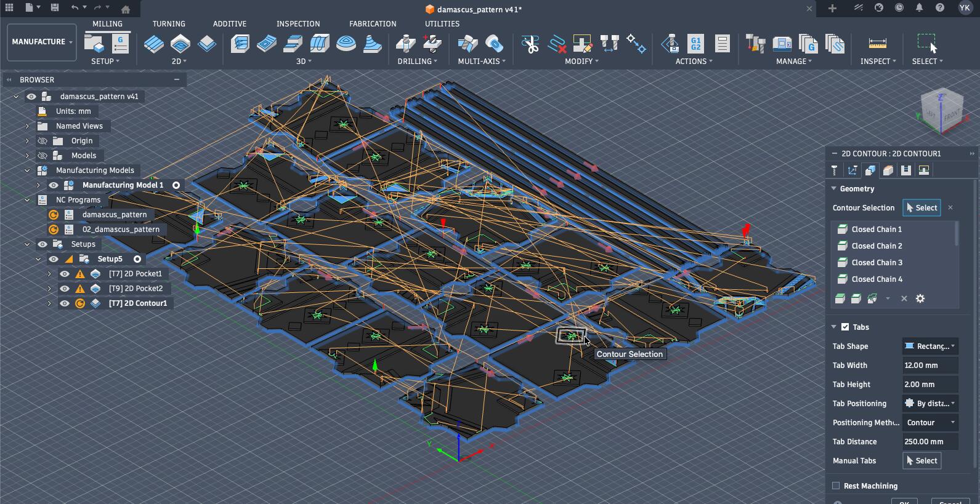This screenshot has width=980, height=504.
Task: Switch to the UTILITIES ribbon tab
Action: pos(442,23)
